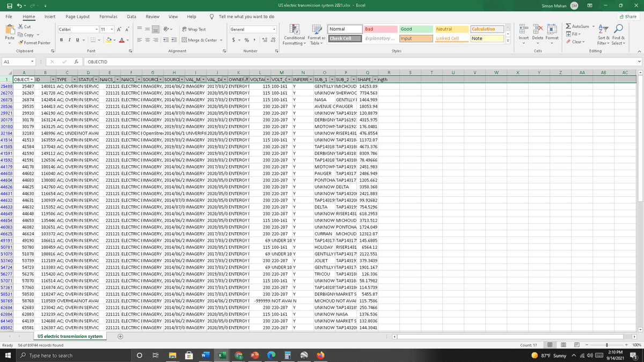Apply the yellow Fill Color bucket
This screenshot has height=362, width=644.
109,40
